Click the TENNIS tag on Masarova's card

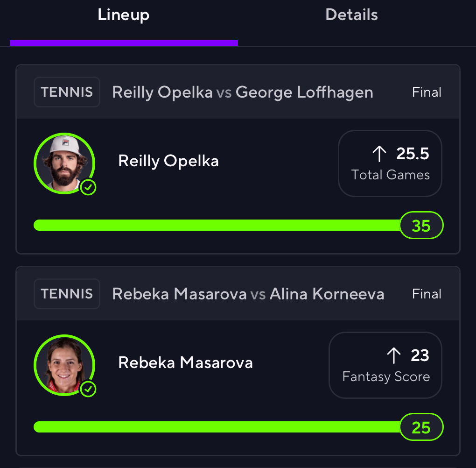tap(67, 294)
